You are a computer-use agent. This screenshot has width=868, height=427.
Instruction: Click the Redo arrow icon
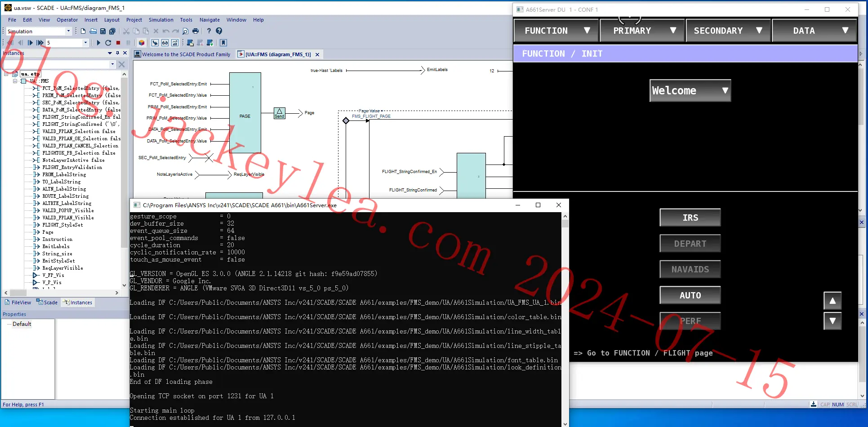[x=175, y=31]
